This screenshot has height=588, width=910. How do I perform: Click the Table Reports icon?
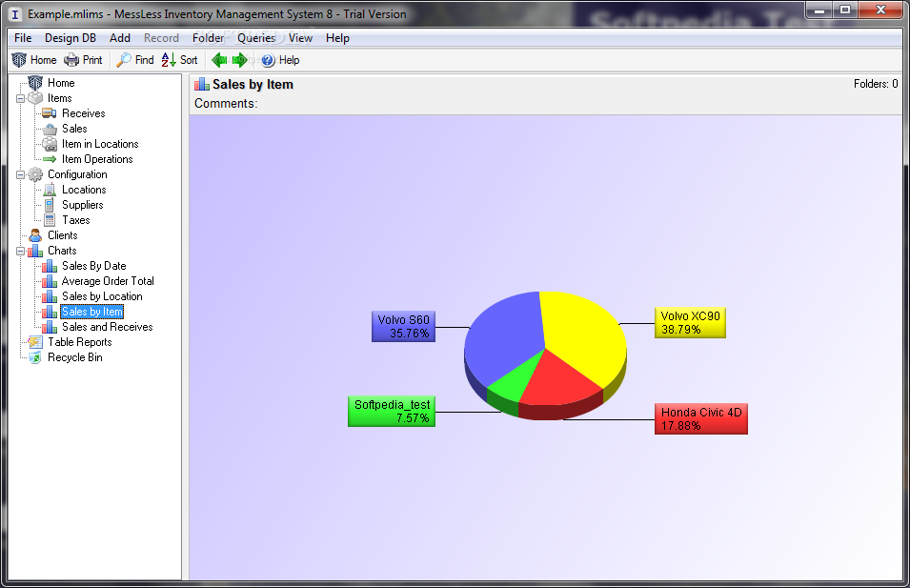coord(35,342)
